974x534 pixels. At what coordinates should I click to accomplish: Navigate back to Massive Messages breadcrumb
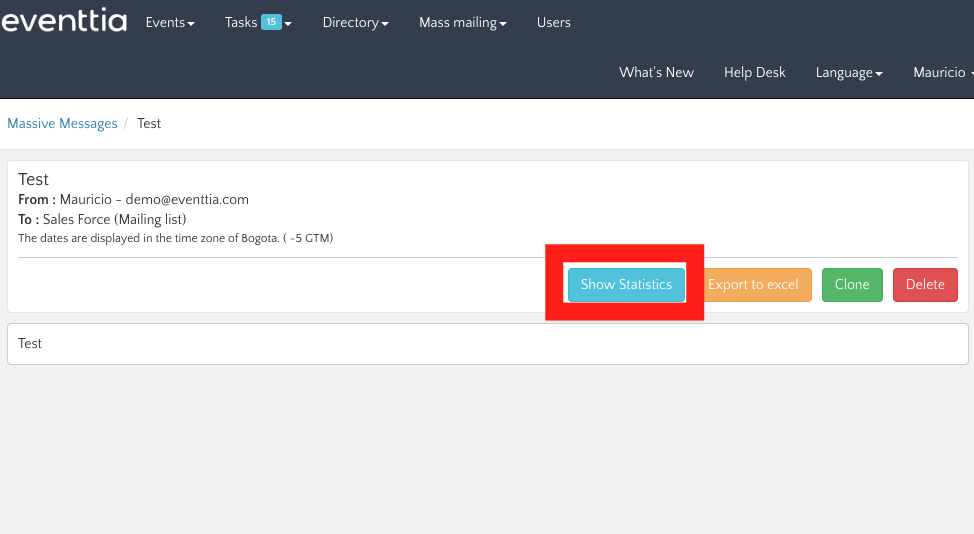pyautogui.click(x=62, y=123)
